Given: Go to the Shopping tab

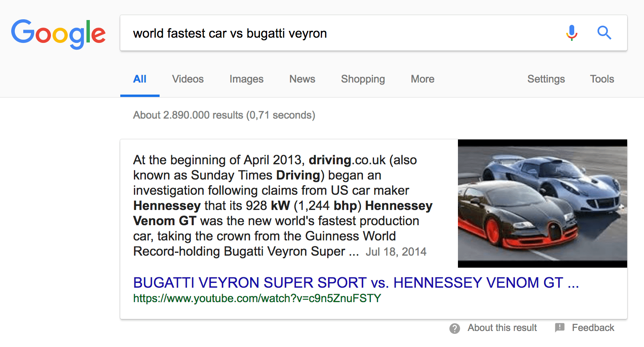Looking at the screenshot, I should click(x=363, y=79).
